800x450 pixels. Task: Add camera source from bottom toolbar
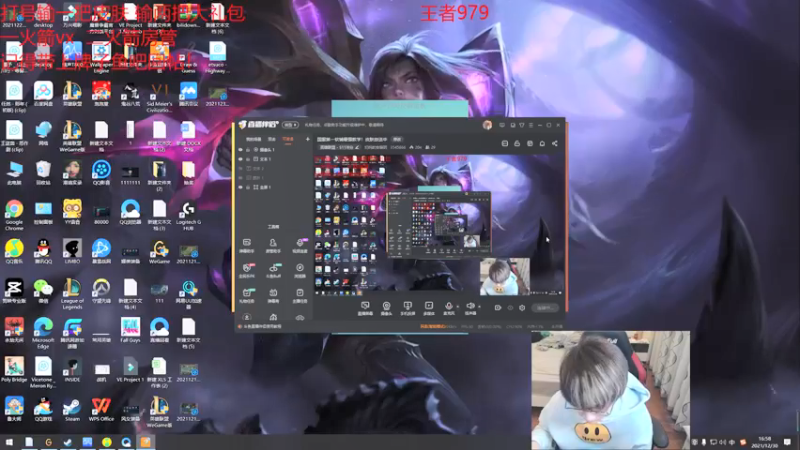pos(386,308)
